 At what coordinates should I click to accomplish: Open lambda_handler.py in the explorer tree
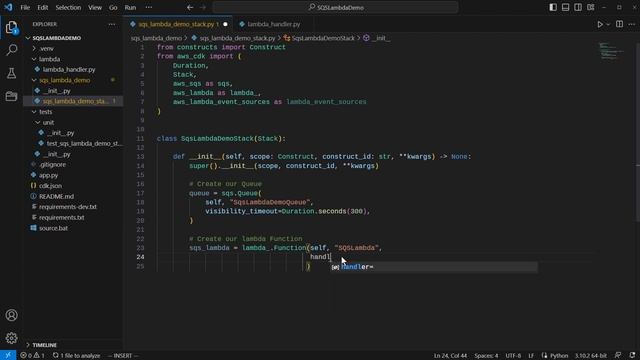[73, 70]
